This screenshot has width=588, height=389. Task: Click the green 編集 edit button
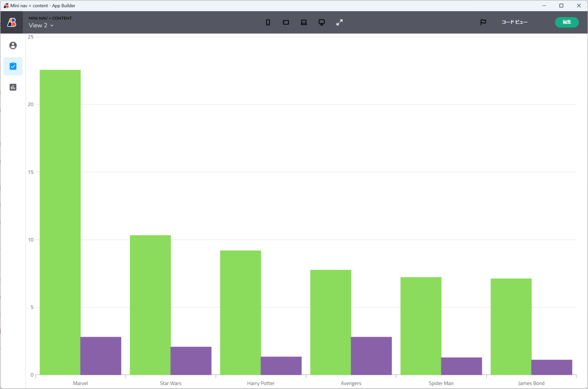[566, 22]
